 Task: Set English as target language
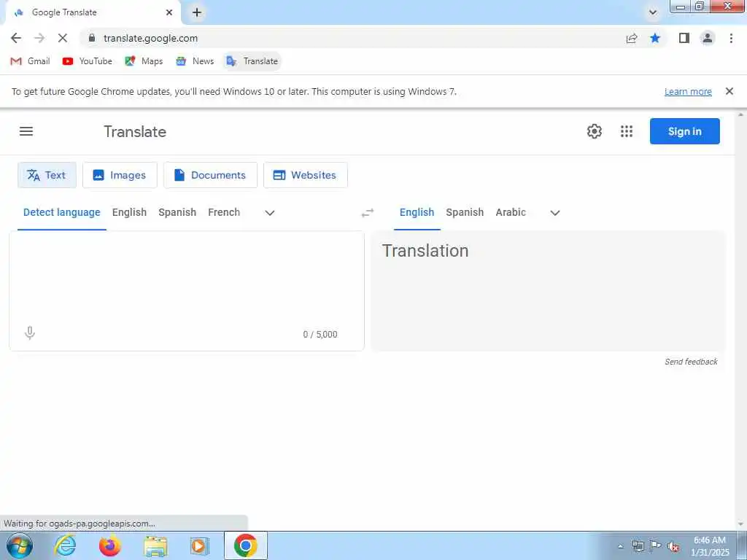click(x=417, y=212)
